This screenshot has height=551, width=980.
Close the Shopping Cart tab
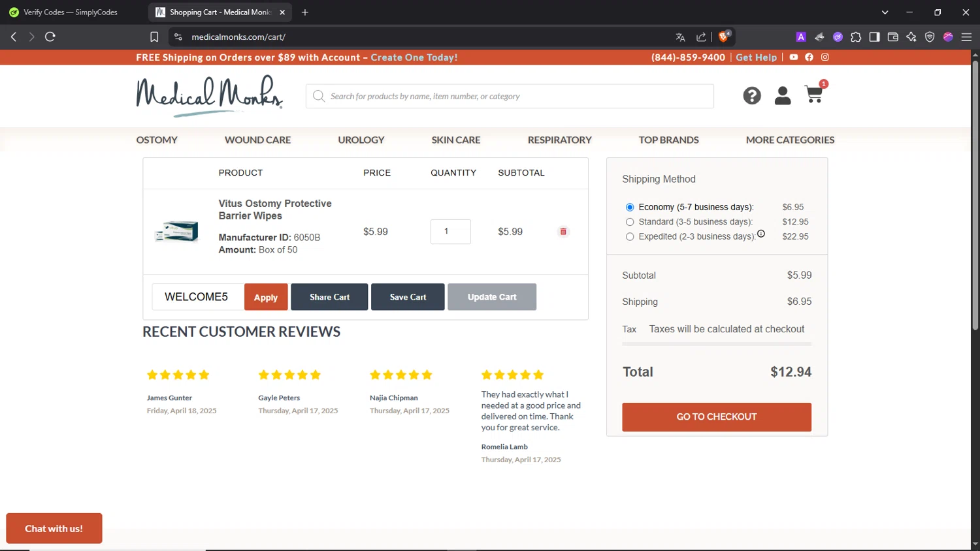(282, 12)
